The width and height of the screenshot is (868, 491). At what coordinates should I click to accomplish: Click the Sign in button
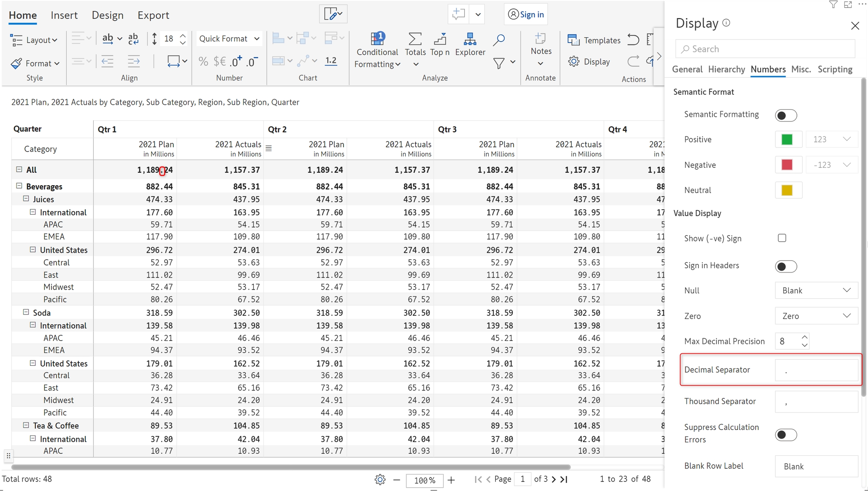click(x=526, y=14)
